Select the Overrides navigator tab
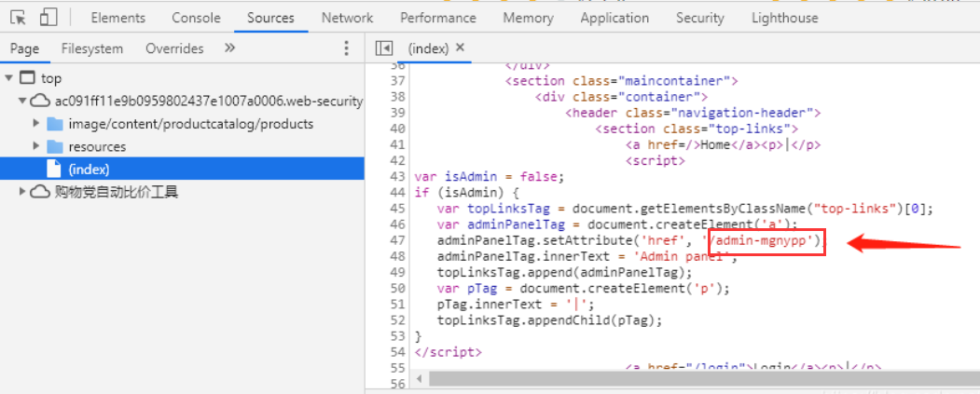The width and height of the screenshot is (980, 394). 174,48
